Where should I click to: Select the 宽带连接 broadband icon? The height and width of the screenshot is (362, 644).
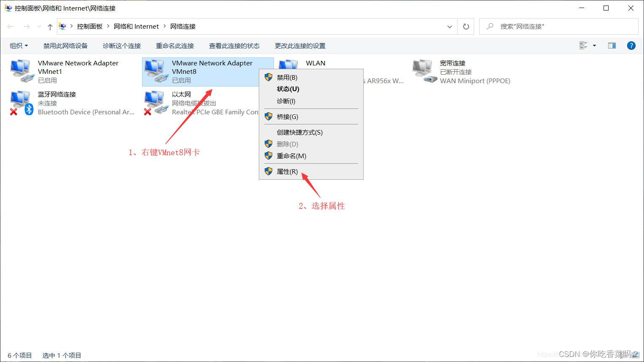tap(424, 71)
